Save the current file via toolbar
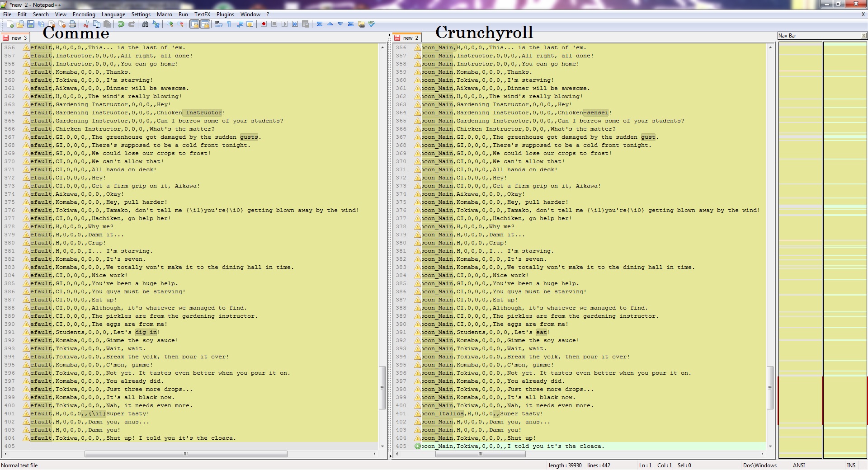This screenshot has height=470, width=868. pos(30,24)
